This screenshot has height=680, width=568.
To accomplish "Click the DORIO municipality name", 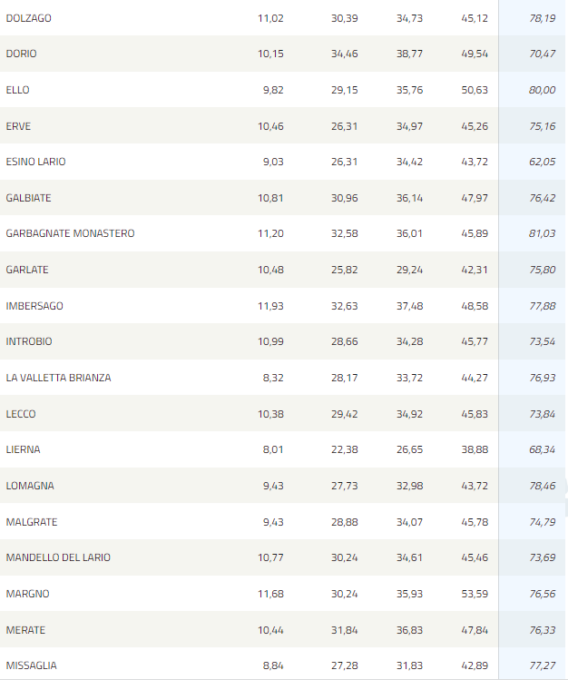I will pyautogui.click(x=21, y=54).
